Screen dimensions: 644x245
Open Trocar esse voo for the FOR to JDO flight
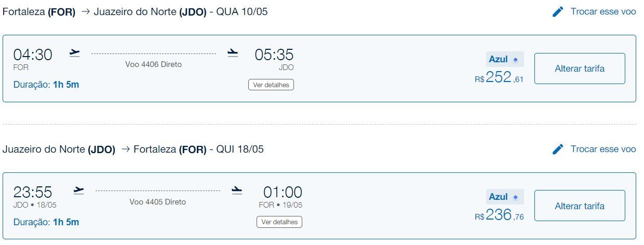603,11
